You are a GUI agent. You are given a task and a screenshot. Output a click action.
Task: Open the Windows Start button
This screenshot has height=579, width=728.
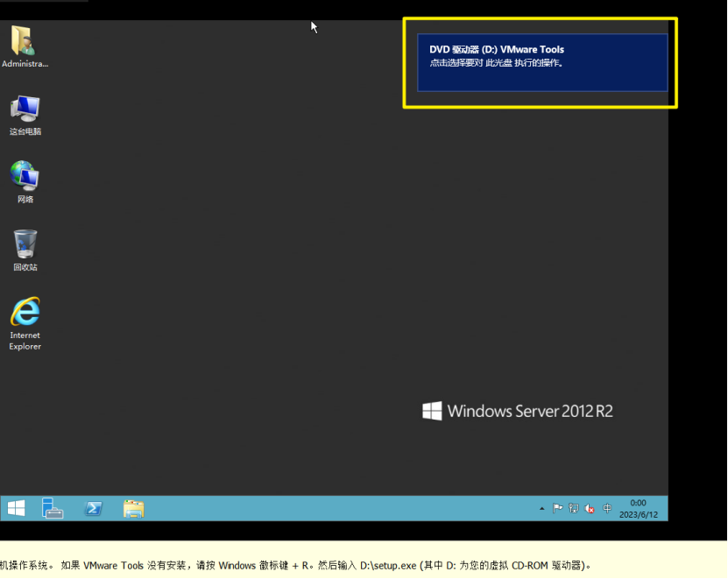click(x=17, y=508)
